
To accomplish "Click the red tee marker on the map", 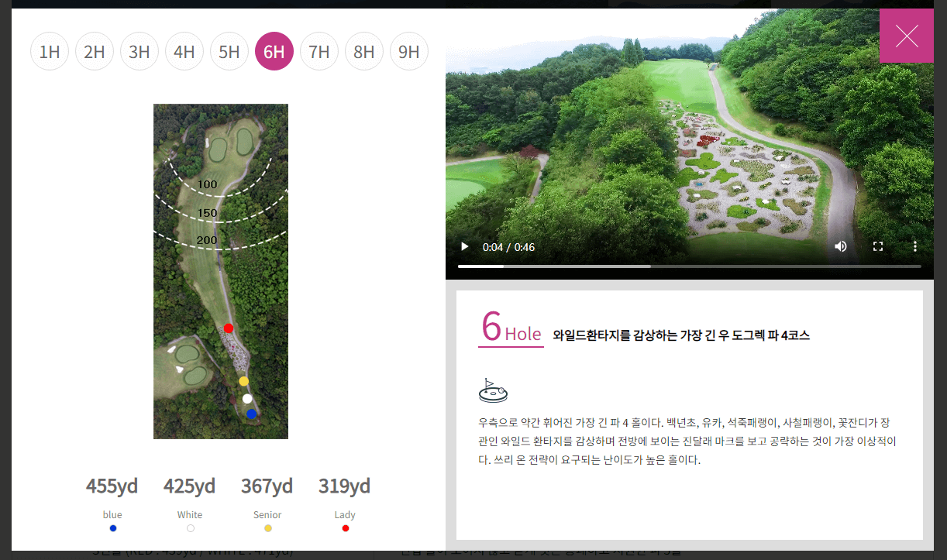I will (229, 328).
